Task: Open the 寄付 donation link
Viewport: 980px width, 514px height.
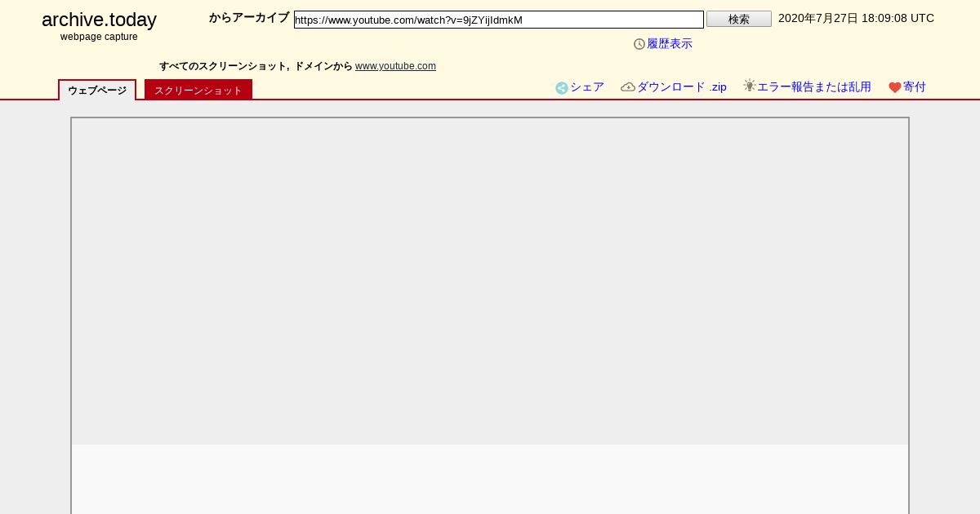Action: tap(915, 87)
